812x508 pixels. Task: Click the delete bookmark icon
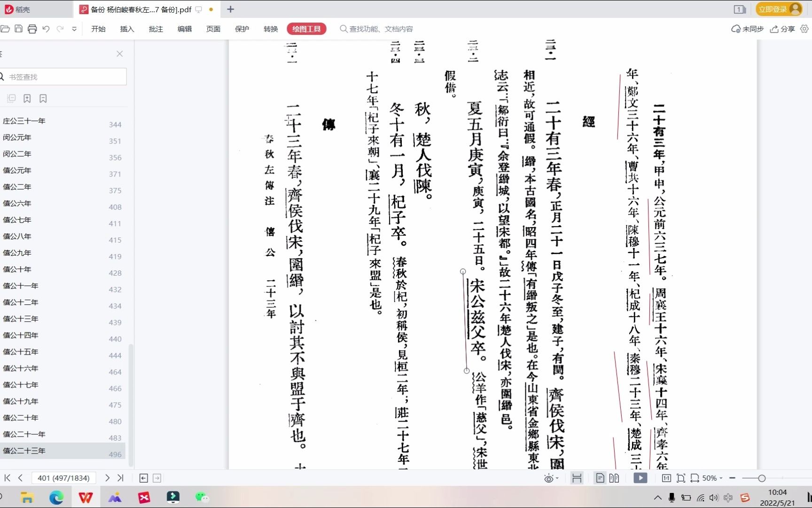43,98
